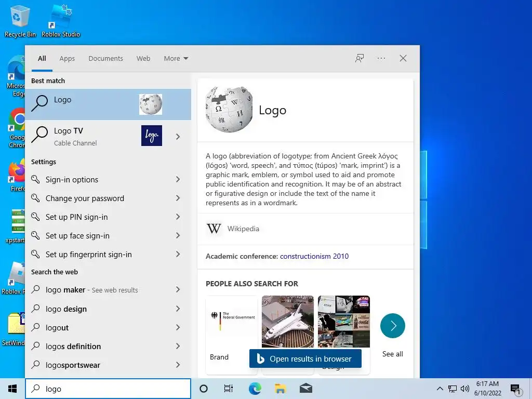
Task: Open the notification center icon
Action: 515,390
